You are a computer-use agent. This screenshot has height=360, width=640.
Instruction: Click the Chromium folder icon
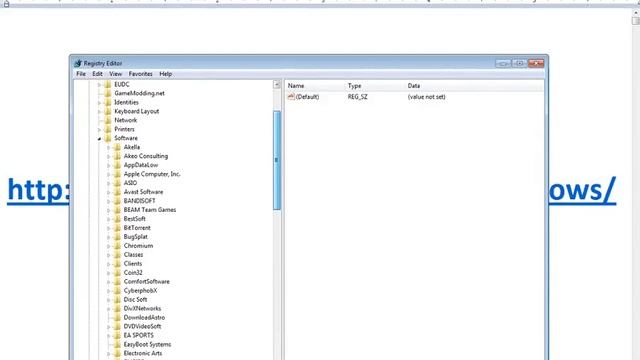(x=117, y=246)
